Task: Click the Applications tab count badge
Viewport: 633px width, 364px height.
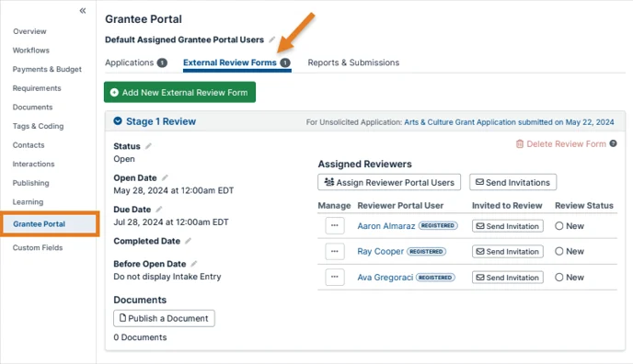Action: click(162, 63)
